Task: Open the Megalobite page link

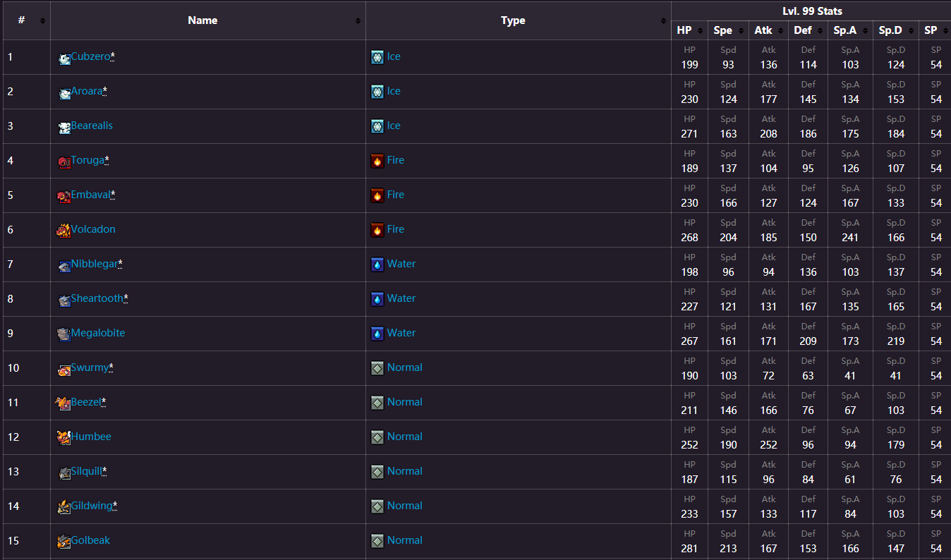Action: point(98,333)
